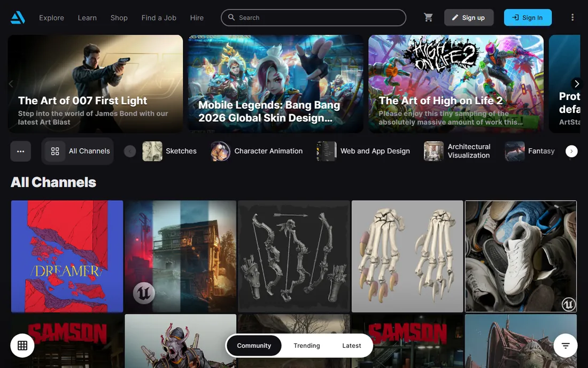Viewport: 588px width, 368px height.
Task: Click the Search input field
Action: [x=313, y=18]
